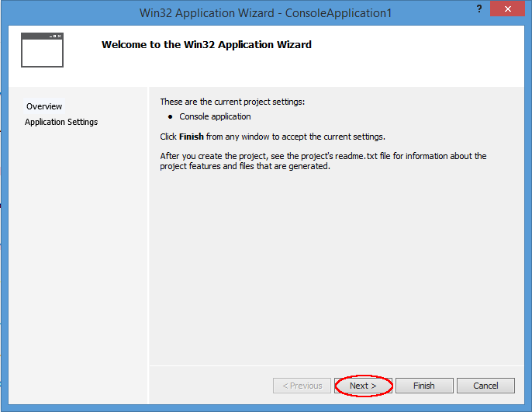Close the Win32 Application Wizard dialog

click(507, 9)
